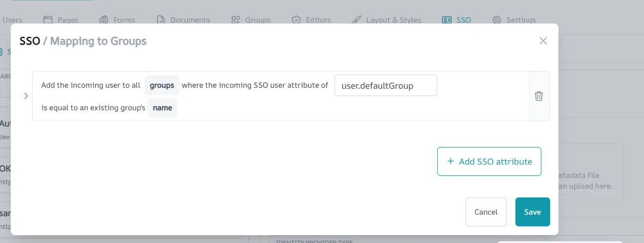644x243 pixels.
Task: Cancel the mapping dialog
Action: click(486, 212)
